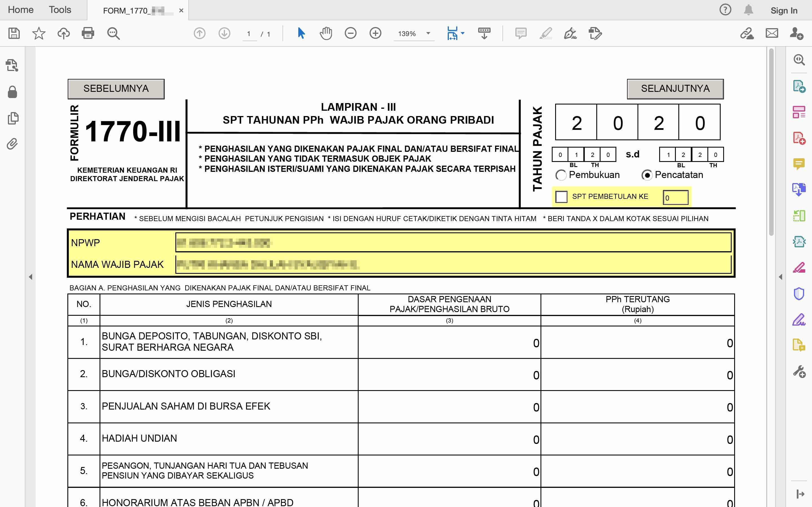812x507 pixels.
Task: Collapse the right tools pane arrow
Action: tap(780, 277)
